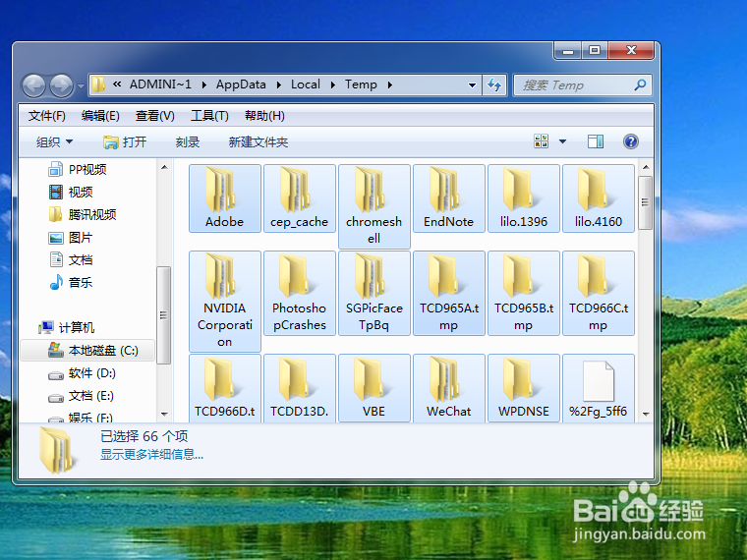The height and width of the screenshot is (560, 747).
Task: Click the Back navigation arrow
Action: click(x=33, y=86)
